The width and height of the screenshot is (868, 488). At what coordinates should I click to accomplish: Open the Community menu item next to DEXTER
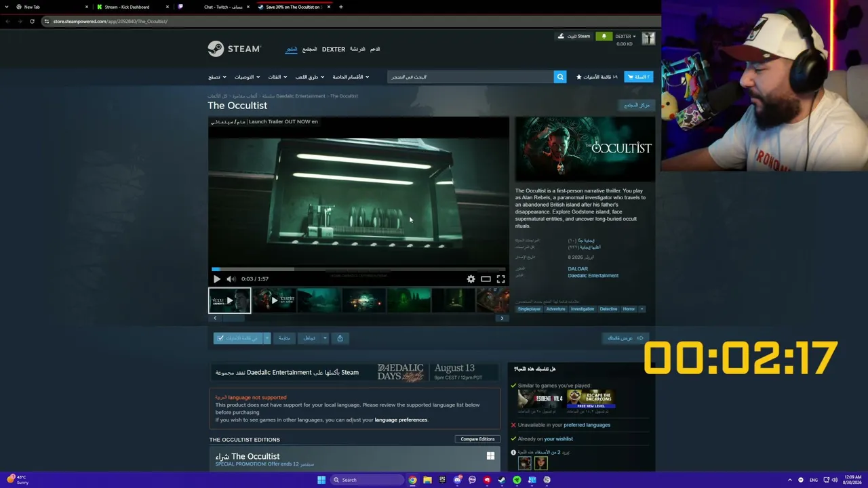(309, 49)
